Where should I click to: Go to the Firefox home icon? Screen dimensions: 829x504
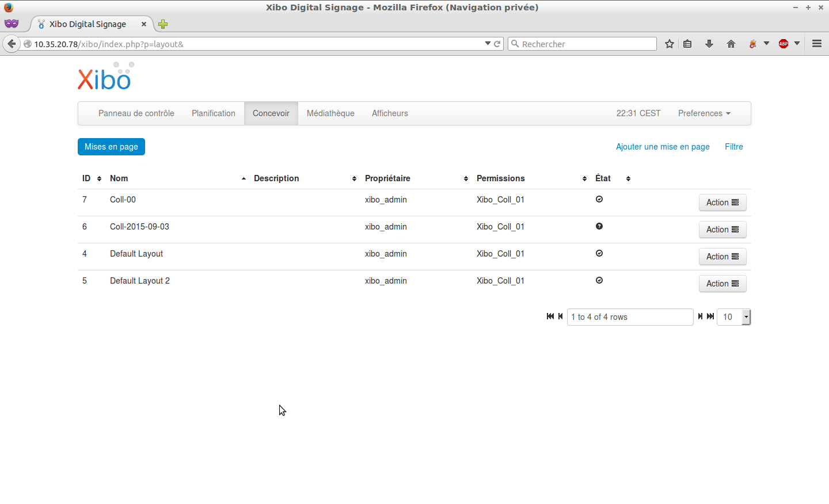coord(731,44)
